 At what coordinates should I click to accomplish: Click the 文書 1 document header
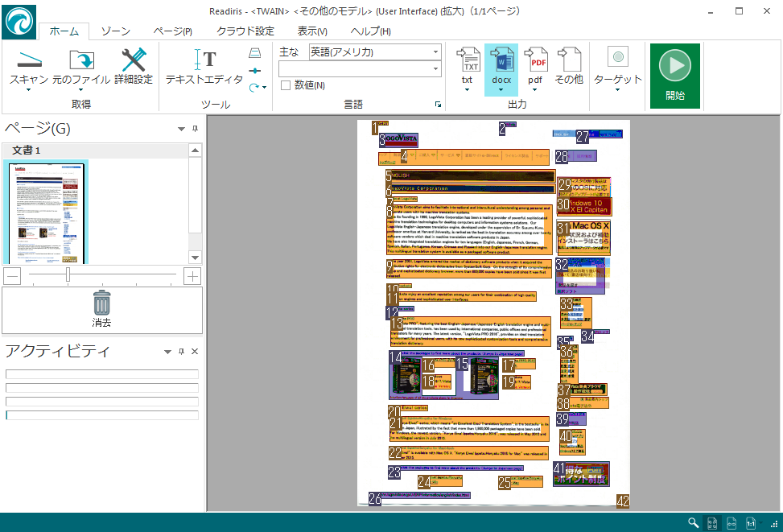(95, 150)
